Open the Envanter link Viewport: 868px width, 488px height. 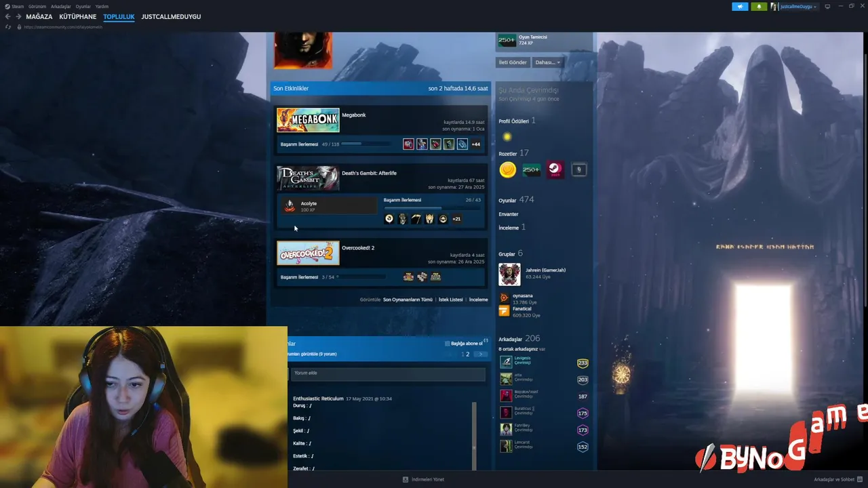tap(508, 214)
